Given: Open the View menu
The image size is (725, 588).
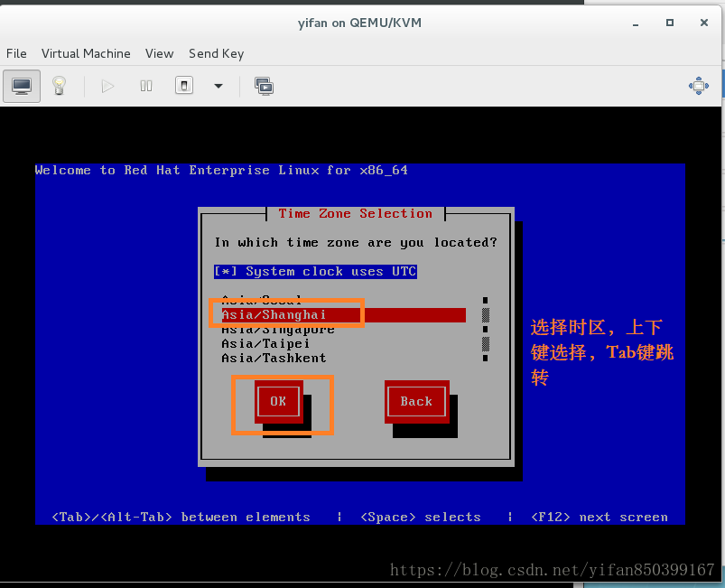Looking at the screenshot, I should click(x=160, y=53).
